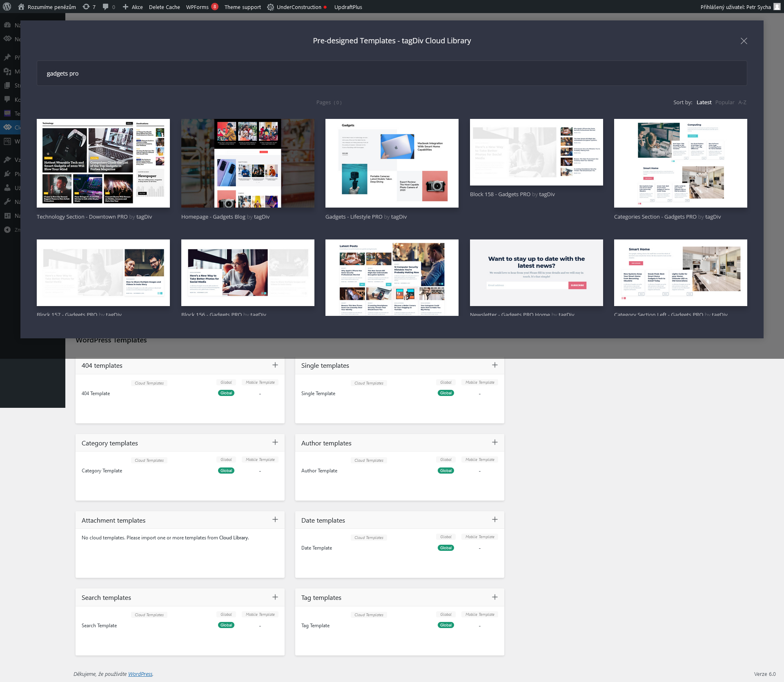This screenshot has height=682, width=784.
Task: Open the 404 Template entry
Action: [96, 394]
